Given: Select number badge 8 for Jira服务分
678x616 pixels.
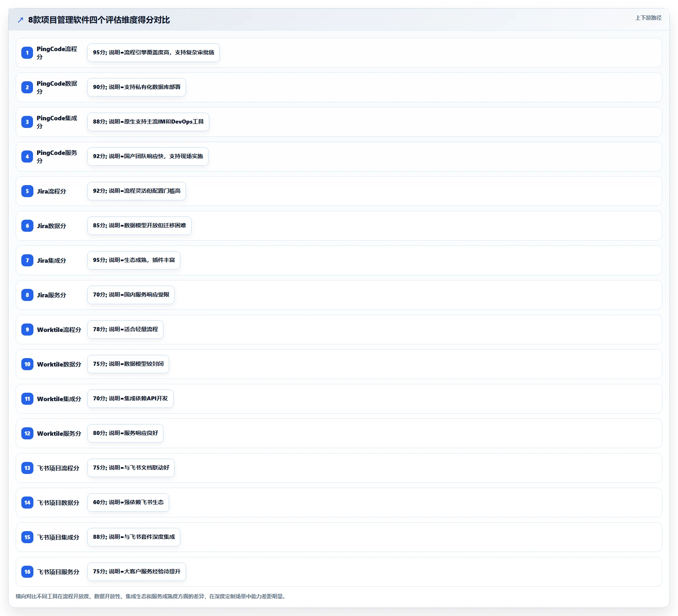Looking at the screenshot, I should [27, 295].
